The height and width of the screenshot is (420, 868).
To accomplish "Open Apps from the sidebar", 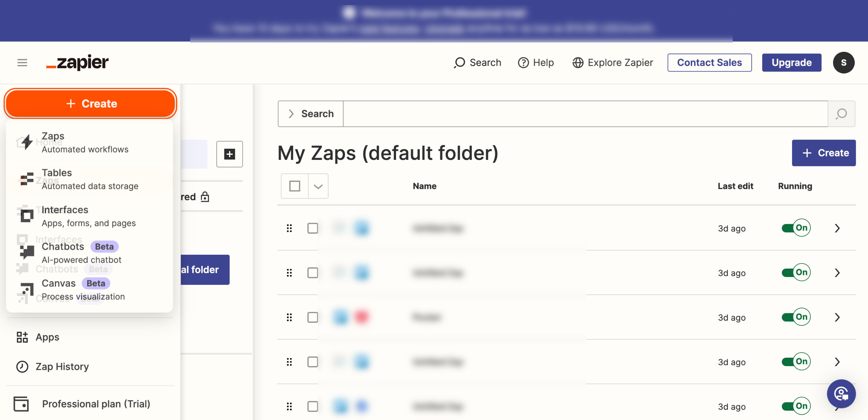I will click(47, 337).
